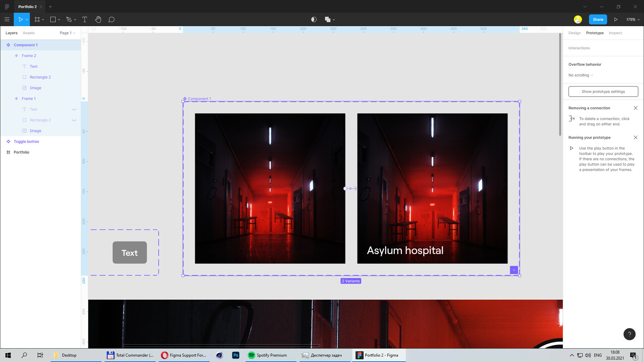Select the Text tool
The height and width of the screenshot is (362, 644).
click(85, 19)
